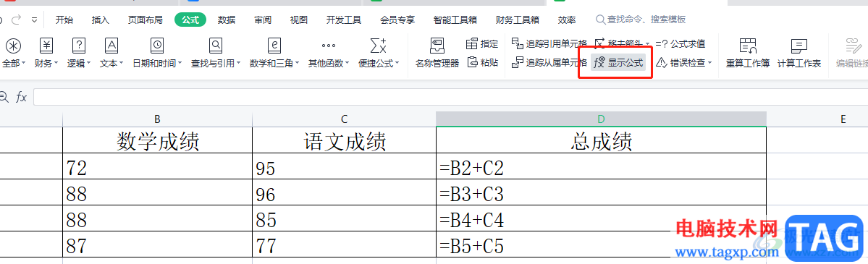Expand the 查找与引用 dropdown arrow
The image size is (868, 264).
click(239, 64)
